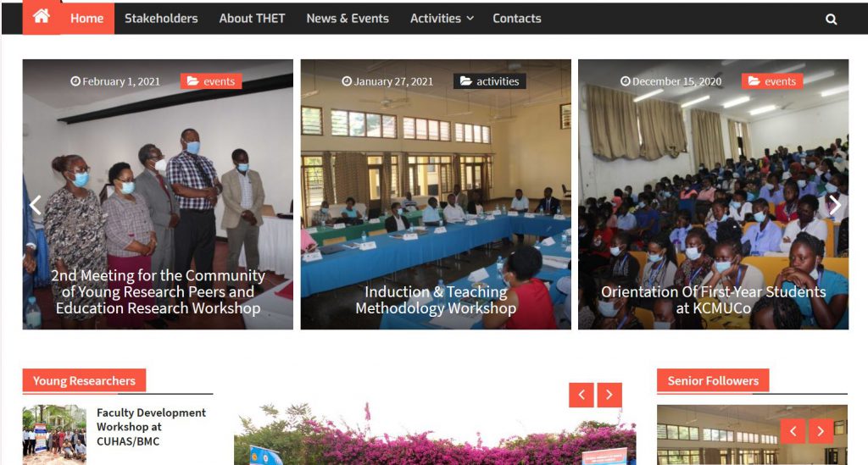Open the Faculty Development Workshop at CUHAS/BMC link
The image size is (868, 465).
pyautogui.click(x=151, y=427)
